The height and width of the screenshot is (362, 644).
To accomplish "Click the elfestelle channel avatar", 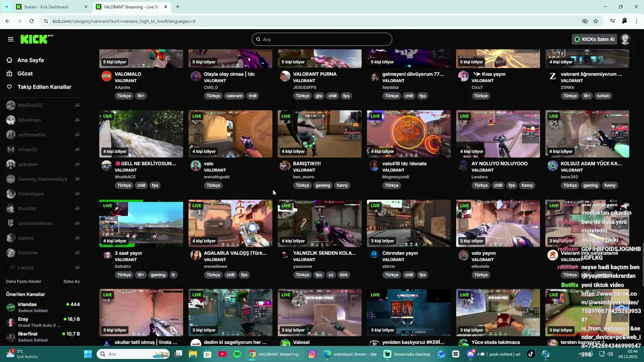I will click(x=463, y=255).
